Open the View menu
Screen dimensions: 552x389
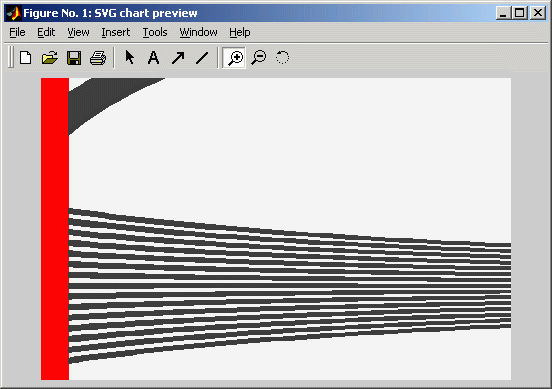(x=78, y=32)
